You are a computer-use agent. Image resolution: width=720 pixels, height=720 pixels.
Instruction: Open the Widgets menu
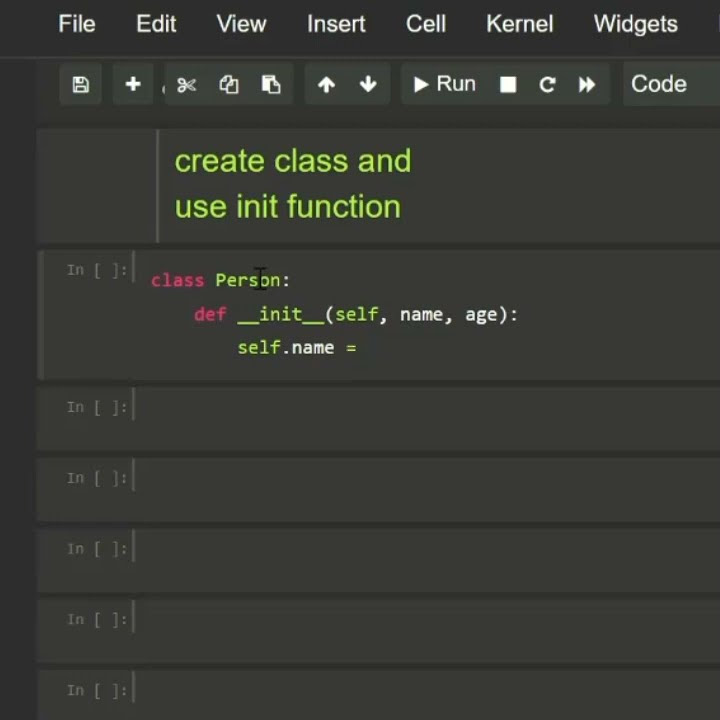(636, 24)
